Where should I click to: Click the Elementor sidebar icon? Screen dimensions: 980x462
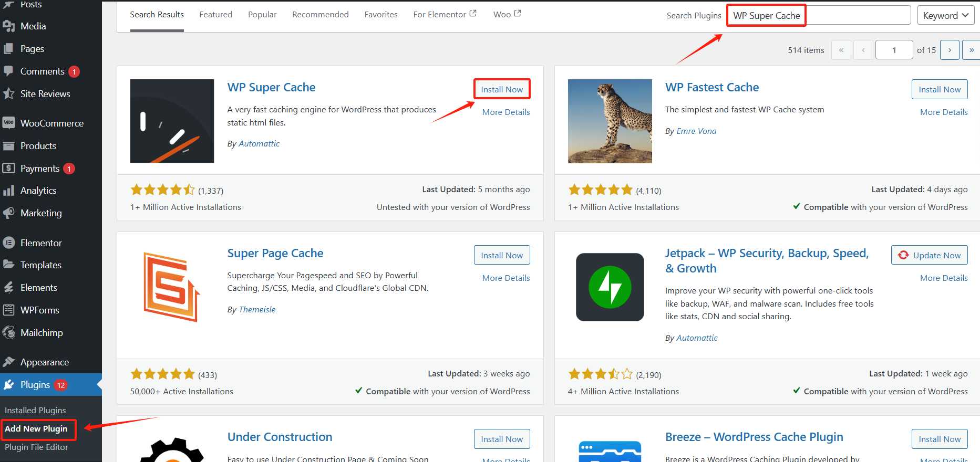pyautogui.click(x=8, y=243)
